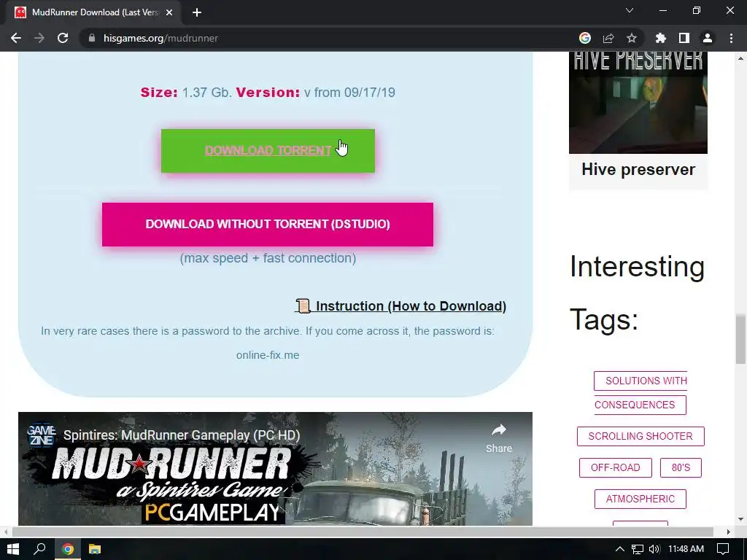
Task: Click the green Download Torrent button
Action: [268, 150]
